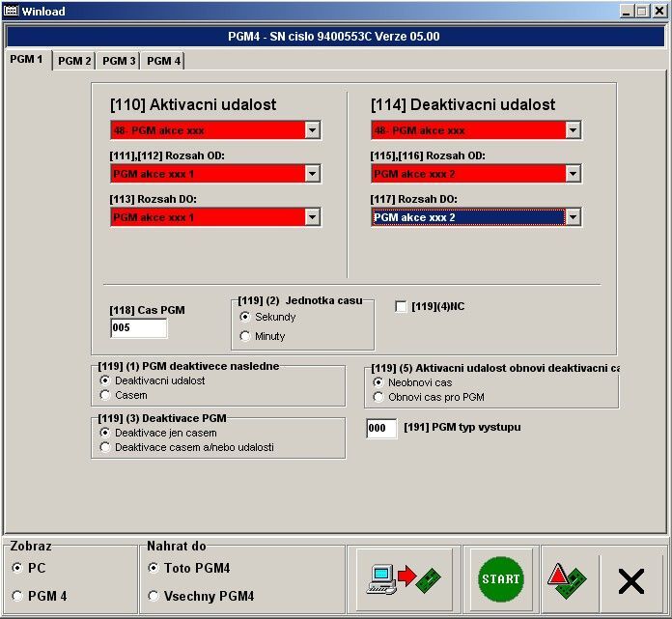Enable the [119](4)NC checkbox
The image size is (672, 619).
pos(401,307)
